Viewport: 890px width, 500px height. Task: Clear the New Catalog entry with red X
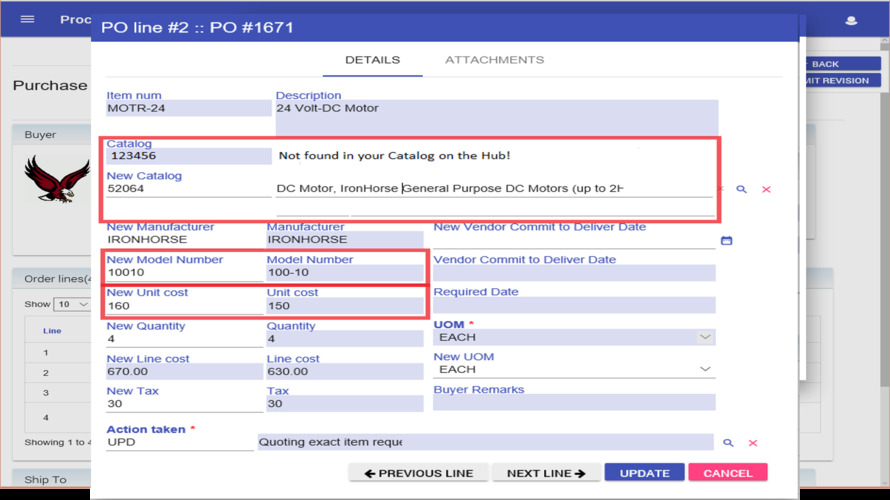tap(766, 189)
